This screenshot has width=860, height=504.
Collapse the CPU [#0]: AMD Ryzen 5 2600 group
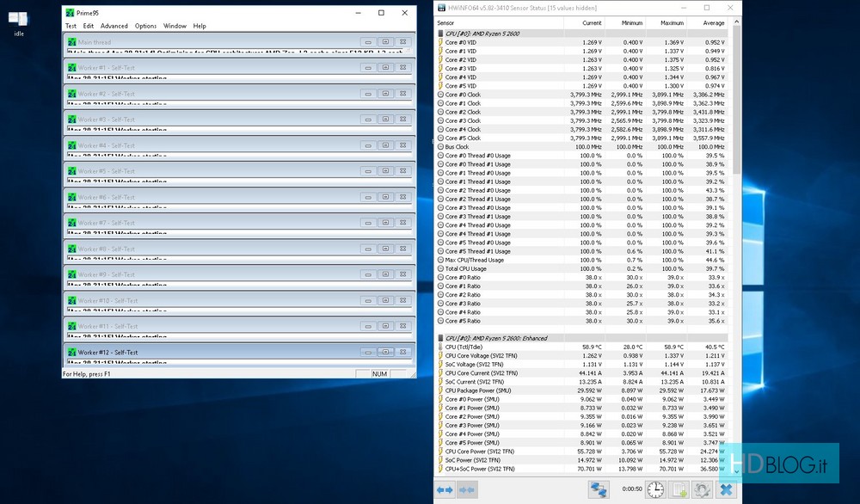click(x=441, y=33)
